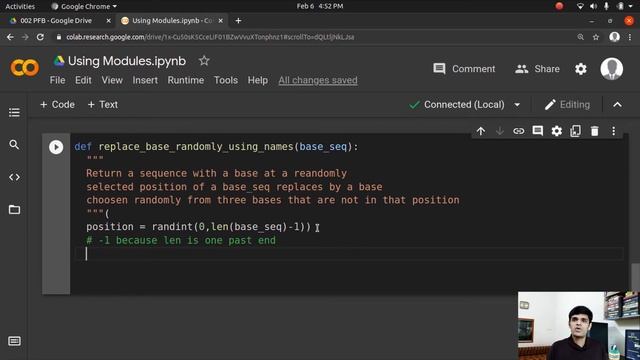Open Connected (Local) runtime dropdown arrow
Viewport: 640px width, 360px height.
[517, 105]
